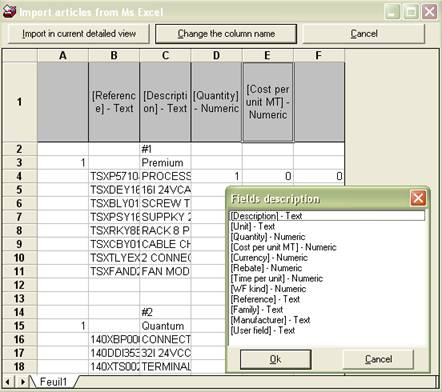Screen dimensions: 442x392
Task: Select [Manufacturer] - Text in fields list
Action: [327, 320]
